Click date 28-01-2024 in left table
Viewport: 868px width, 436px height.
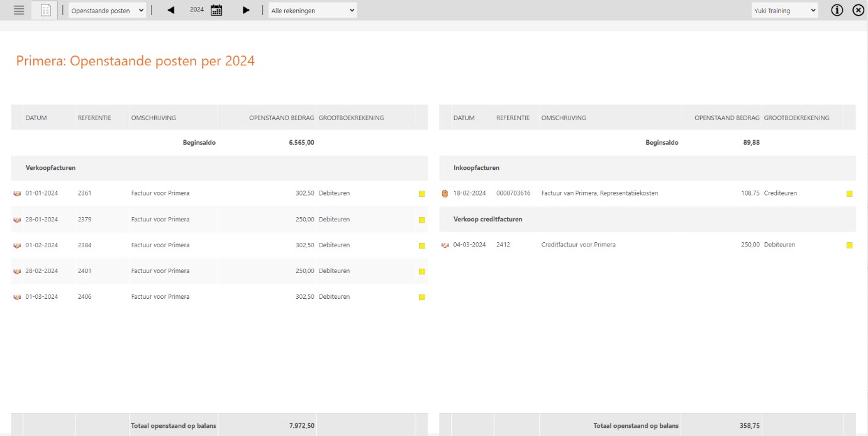[42, 219]
